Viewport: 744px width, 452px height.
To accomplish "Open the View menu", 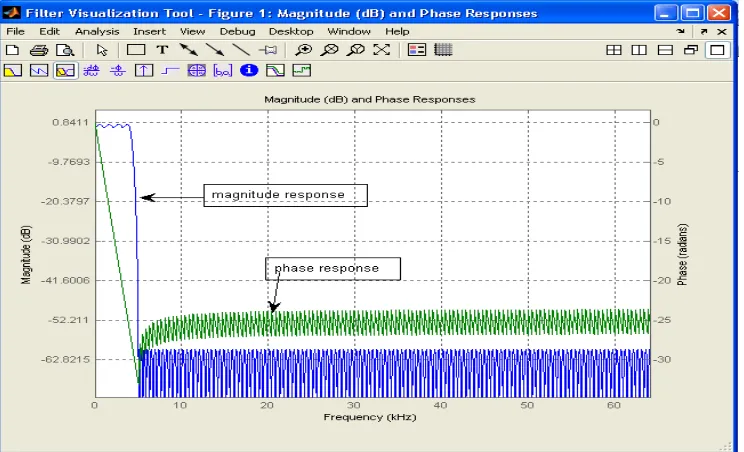I will 192,31.
